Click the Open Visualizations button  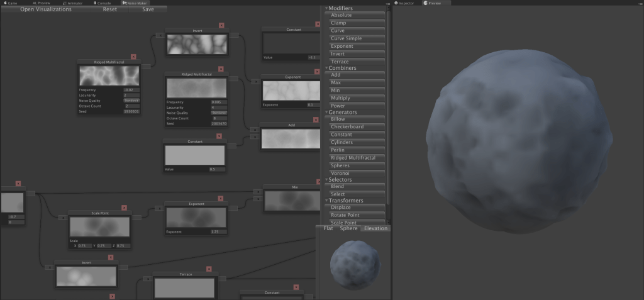click(x=46, y=9)
